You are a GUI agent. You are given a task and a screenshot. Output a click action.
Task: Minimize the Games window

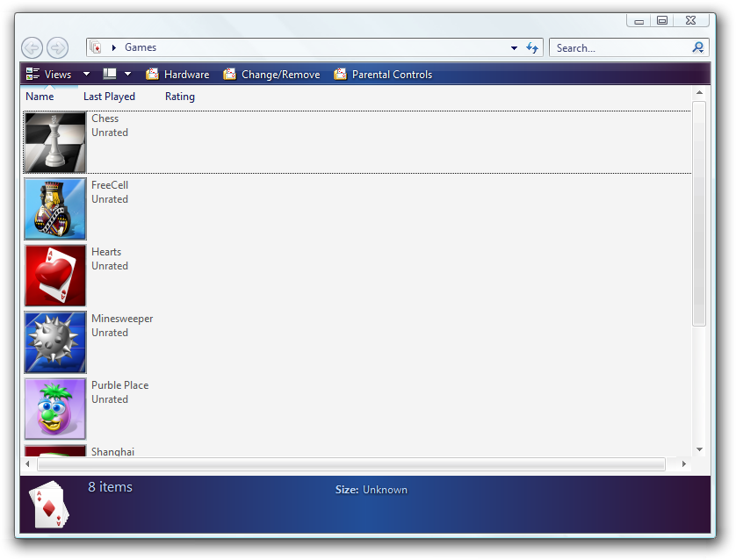point(639,21)
